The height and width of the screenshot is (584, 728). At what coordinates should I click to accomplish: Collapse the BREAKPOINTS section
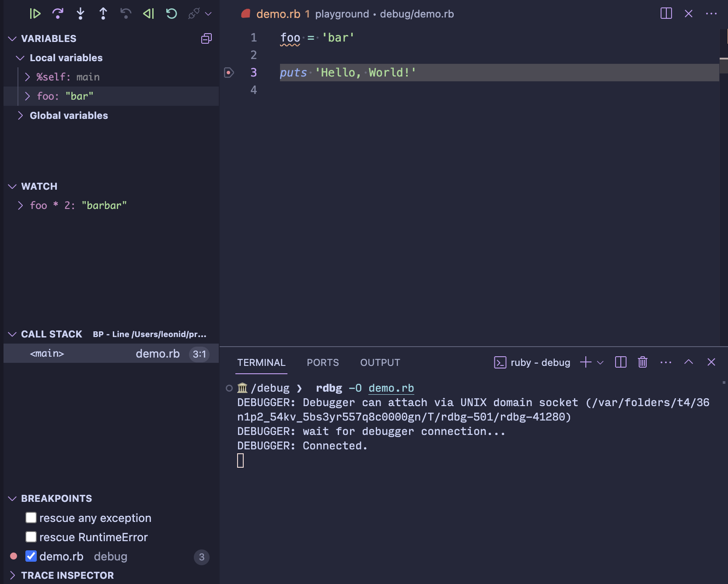[x=12, y=498]
